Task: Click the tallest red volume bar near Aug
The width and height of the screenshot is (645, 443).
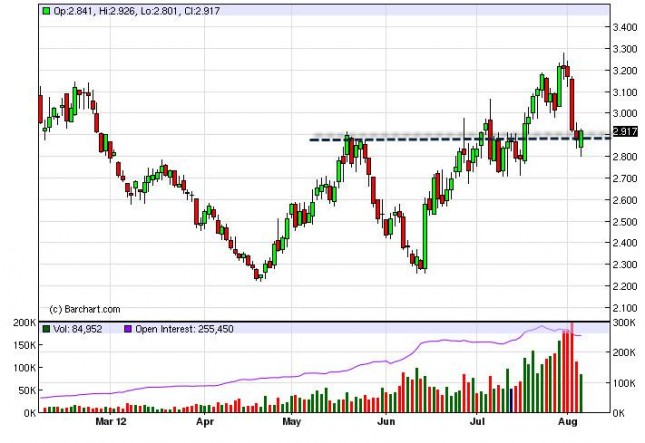Action: [572, 367]
